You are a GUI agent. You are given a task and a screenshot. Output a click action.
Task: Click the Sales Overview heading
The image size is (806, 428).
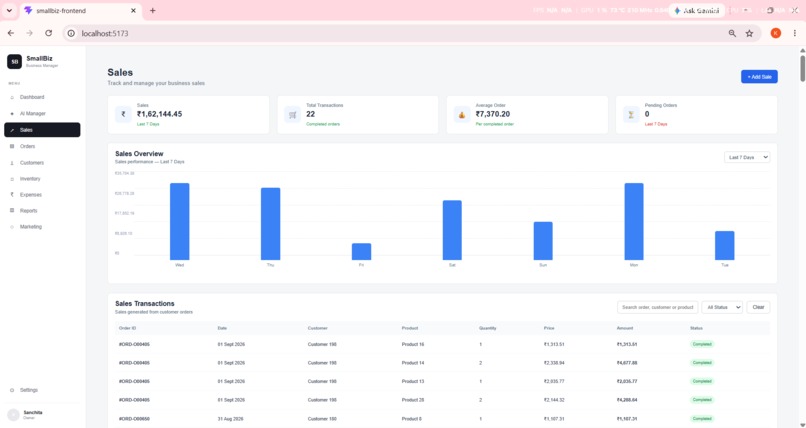139,154
